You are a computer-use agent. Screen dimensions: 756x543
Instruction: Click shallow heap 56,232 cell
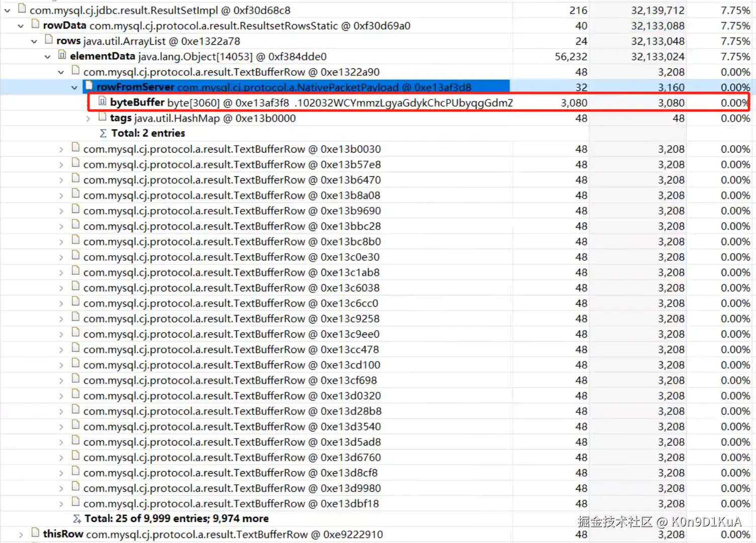pyautogui.click(x=571, y=57)
